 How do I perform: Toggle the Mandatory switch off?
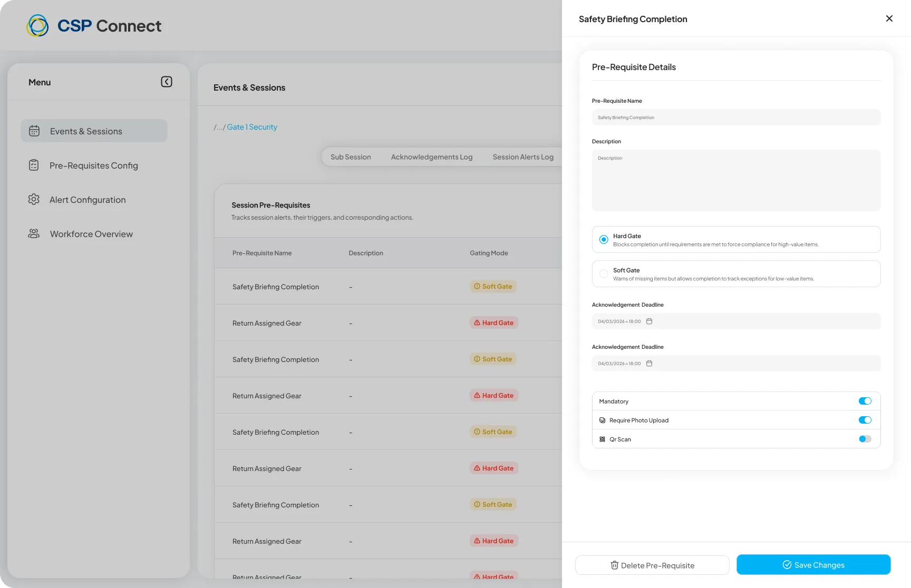point(865,401)
